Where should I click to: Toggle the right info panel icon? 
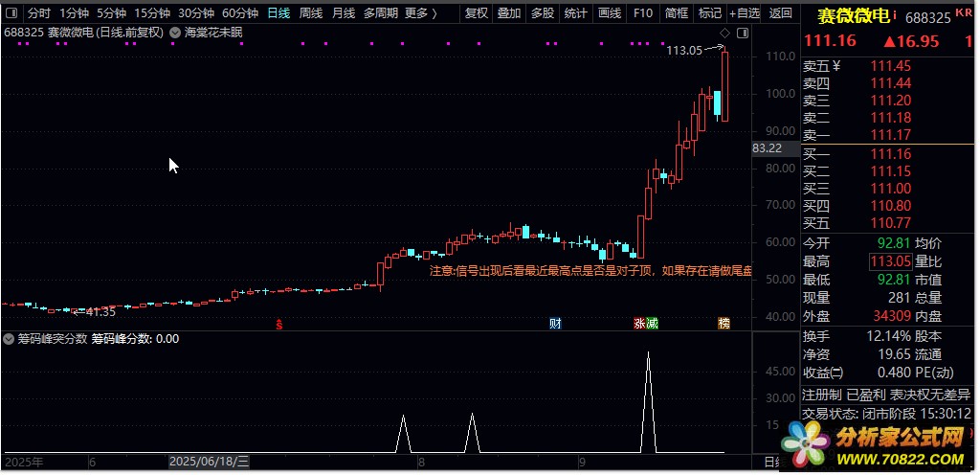point(742,33)
